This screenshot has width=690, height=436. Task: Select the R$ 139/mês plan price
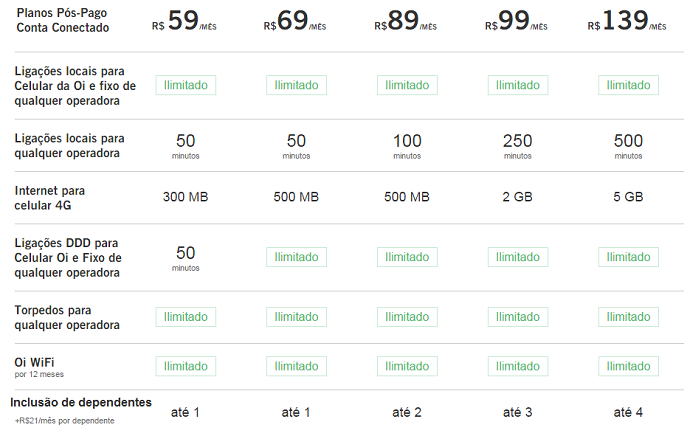628,22
